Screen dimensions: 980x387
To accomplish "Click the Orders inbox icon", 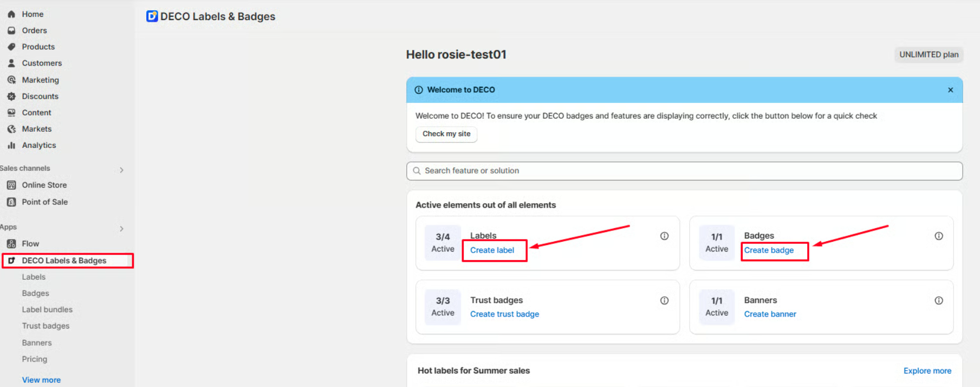I will [11, 30].
